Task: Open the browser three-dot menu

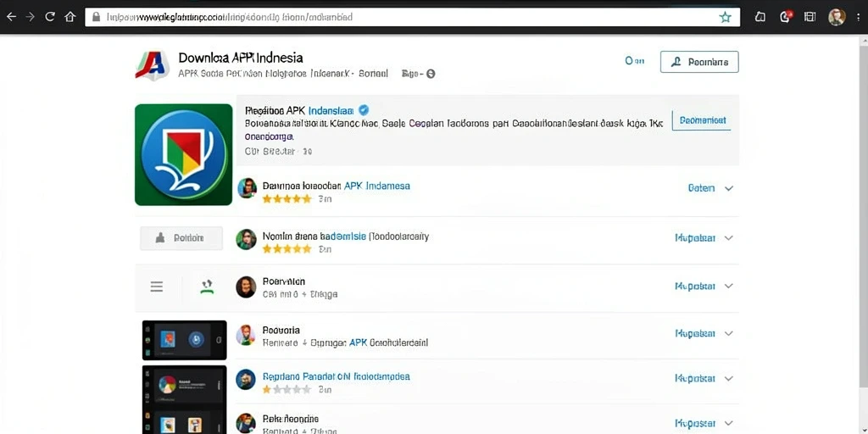Action: tap(858, 17)
